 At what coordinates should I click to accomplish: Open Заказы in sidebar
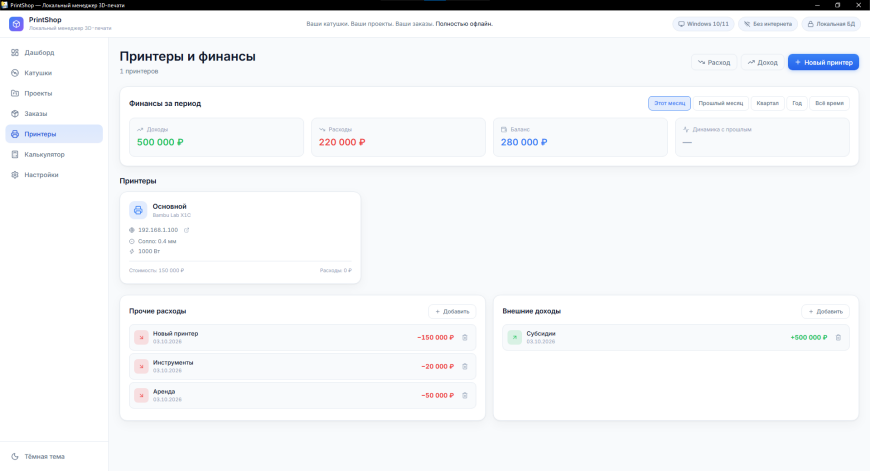[54, 114]
